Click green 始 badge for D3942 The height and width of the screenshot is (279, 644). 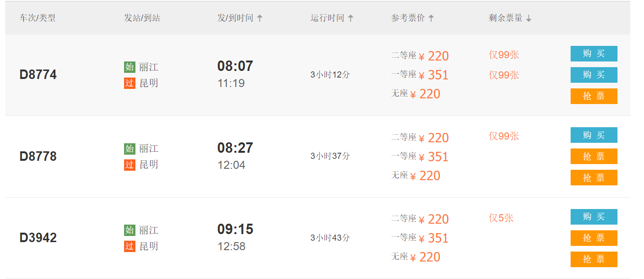click(130, 230)
